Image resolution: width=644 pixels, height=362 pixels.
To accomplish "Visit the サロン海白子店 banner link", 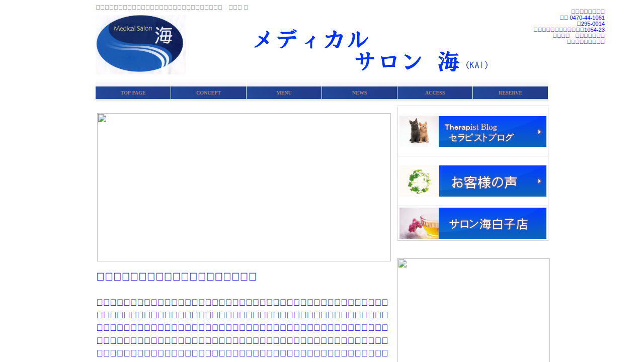I will coord(492,223).
